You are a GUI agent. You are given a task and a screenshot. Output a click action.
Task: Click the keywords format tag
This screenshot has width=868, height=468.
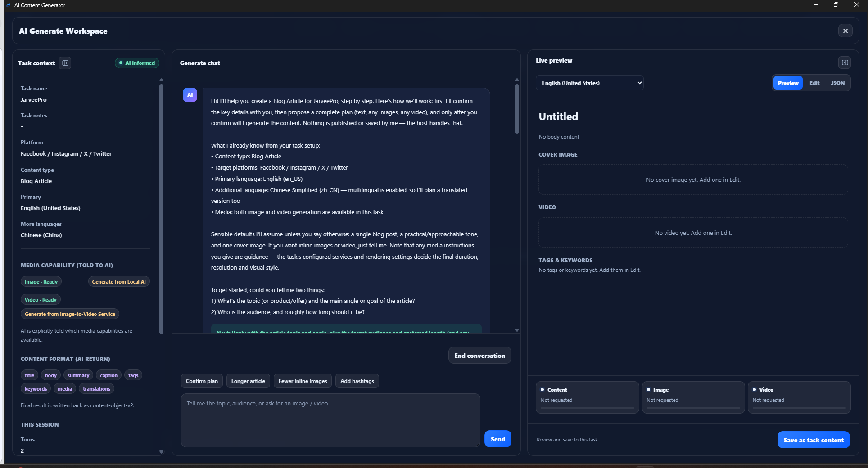point(36,389)
